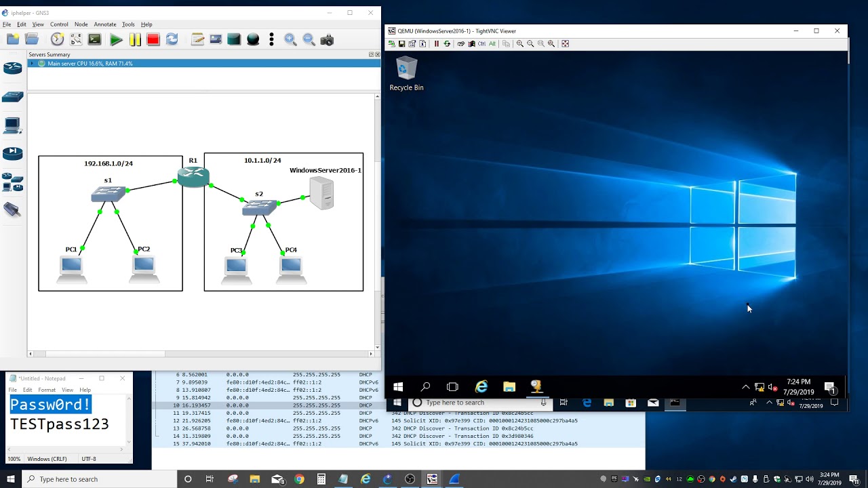The width and height of the screenshot is (868, 488).
Task: Click the three-dots draw line icon in GNS3
Action: 271,40
